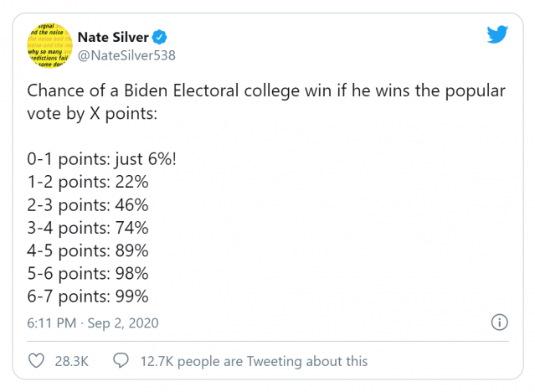This screenshot has width=535, height=392.
Task: Click the '3-4 points: 74%' line
Action: [x=88, y=228]
